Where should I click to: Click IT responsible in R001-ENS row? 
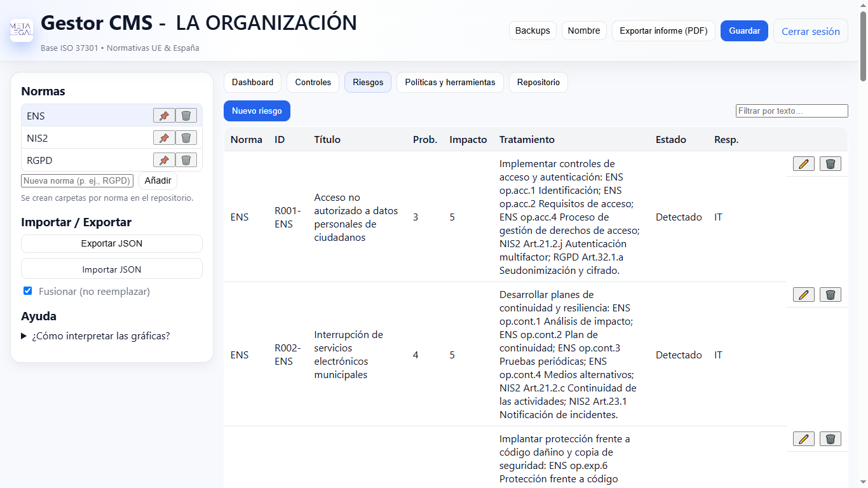[x=718, y=217]
